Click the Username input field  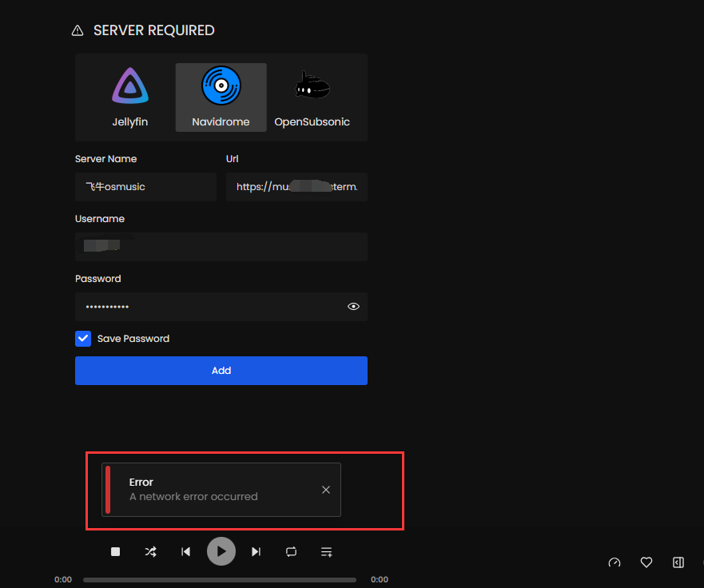221,246
